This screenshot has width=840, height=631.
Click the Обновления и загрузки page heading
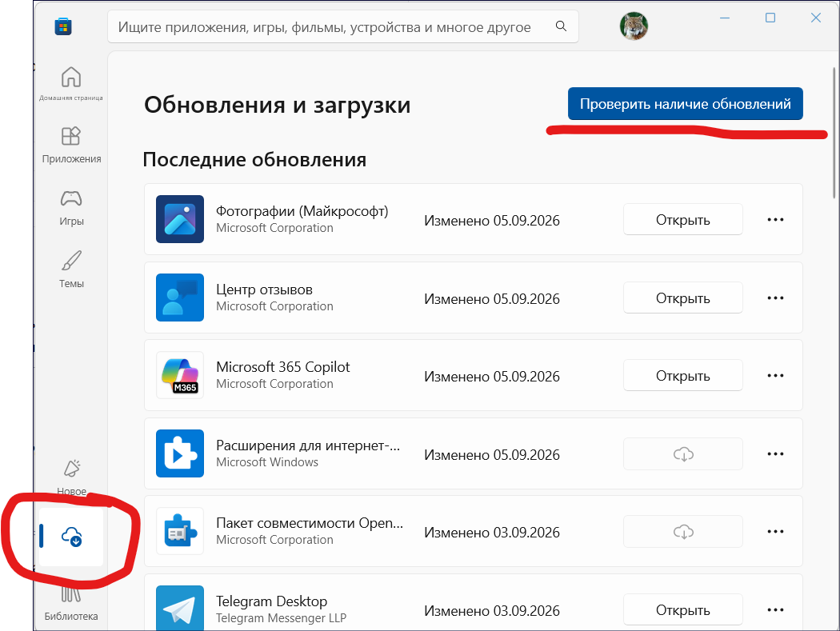pyautogui.click(x=278, y=105)
